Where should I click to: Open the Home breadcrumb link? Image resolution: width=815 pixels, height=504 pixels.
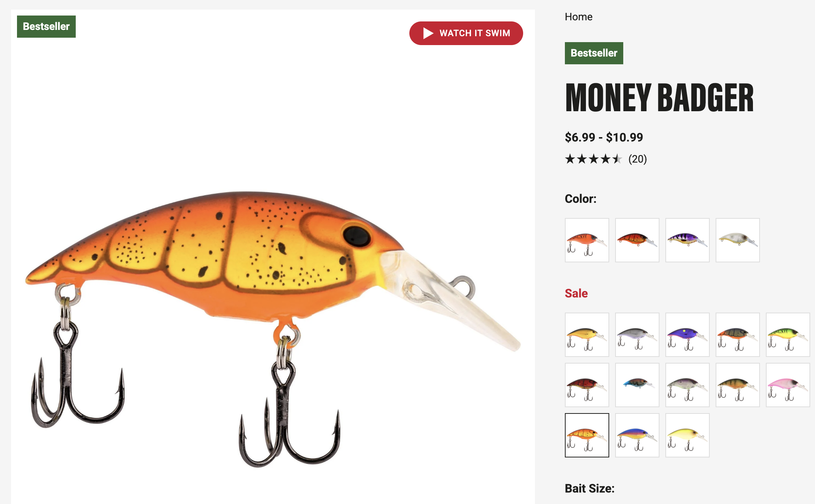pyautogui.click(x=578, y=17)
